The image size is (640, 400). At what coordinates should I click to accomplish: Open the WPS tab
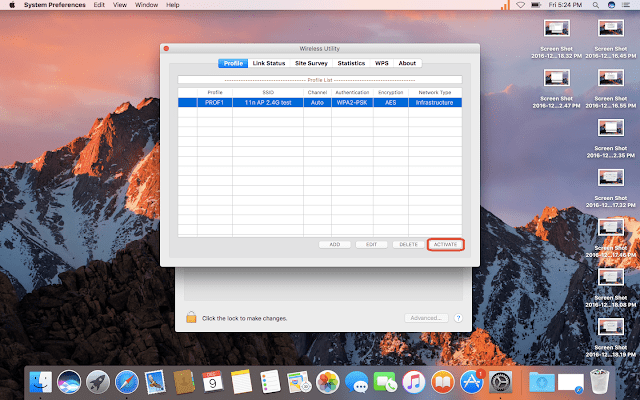(382, 63)
